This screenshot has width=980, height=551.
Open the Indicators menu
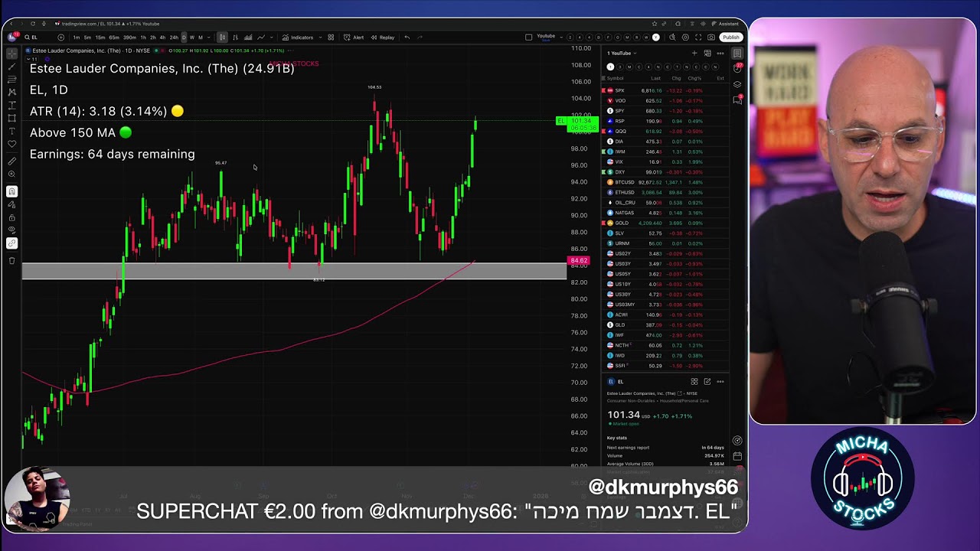coord(297,37)
